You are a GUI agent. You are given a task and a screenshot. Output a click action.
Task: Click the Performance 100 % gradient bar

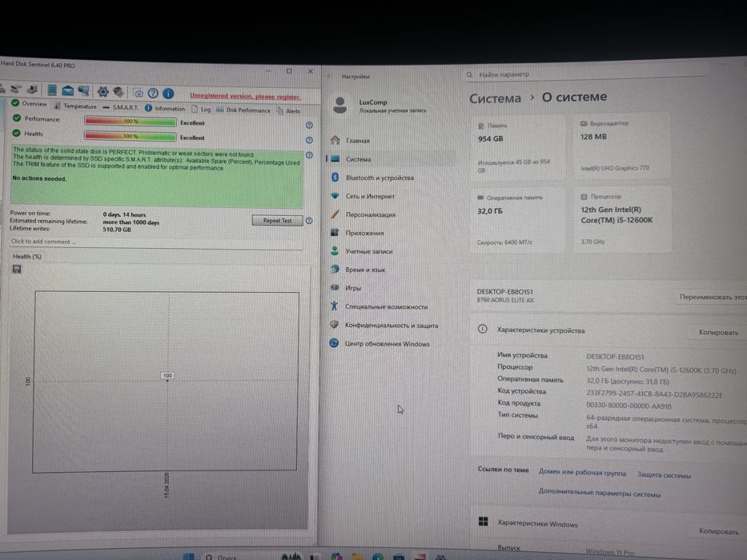(130, 122)
